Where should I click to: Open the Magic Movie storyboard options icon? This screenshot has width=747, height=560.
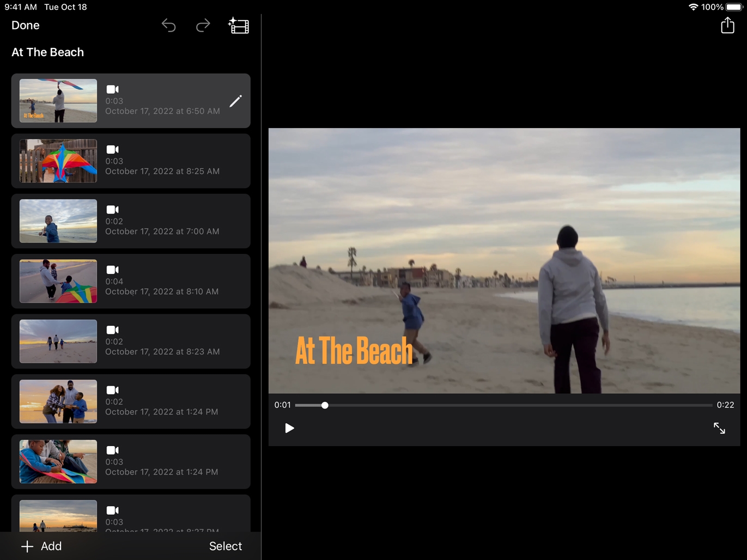pyautogui.click(x=239, y=26)
